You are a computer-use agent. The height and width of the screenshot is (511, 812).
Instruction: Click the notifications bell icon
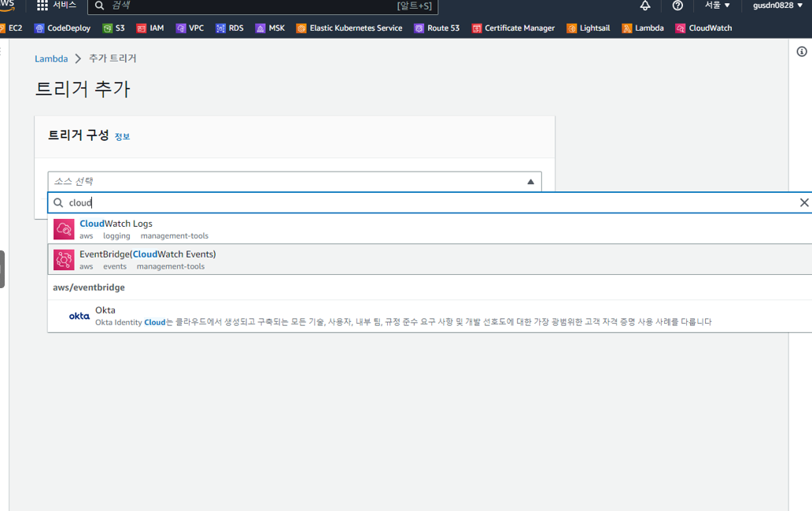coord(644,6)
